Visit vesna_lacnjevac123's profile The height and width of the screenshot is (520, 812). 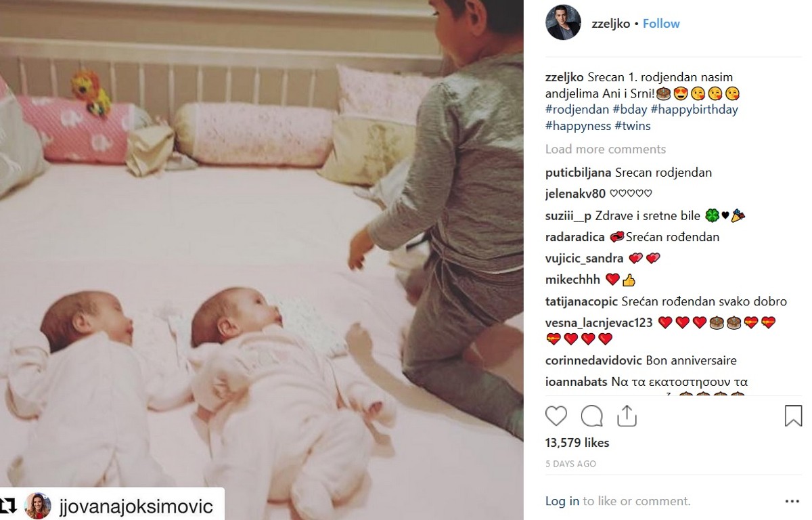[599, 323]
